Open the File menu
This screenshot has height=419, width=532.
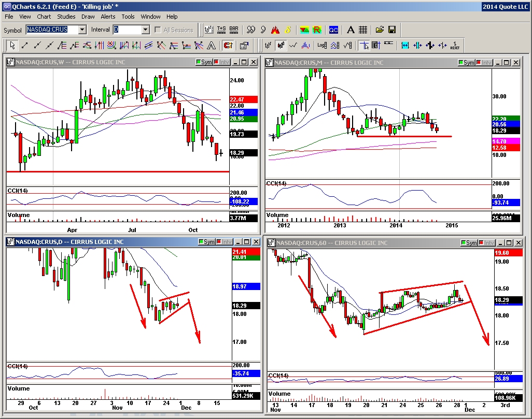[9, 16]
